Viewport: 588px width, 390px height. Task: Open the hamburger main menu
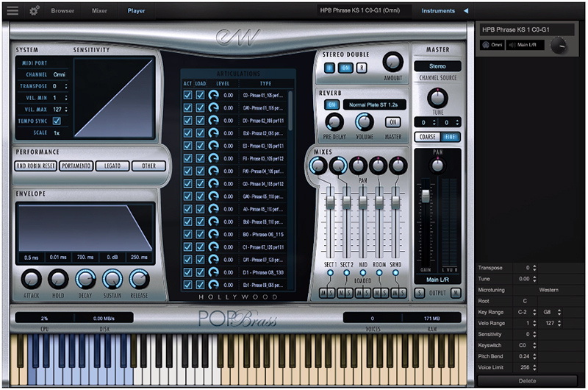[x=12, y=10]
